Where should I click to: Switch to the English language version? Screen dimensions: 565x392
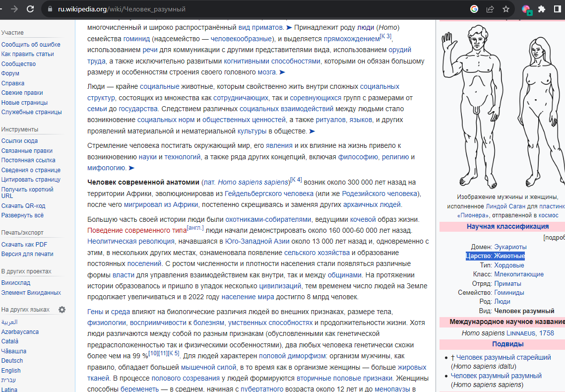pos(11,370)
